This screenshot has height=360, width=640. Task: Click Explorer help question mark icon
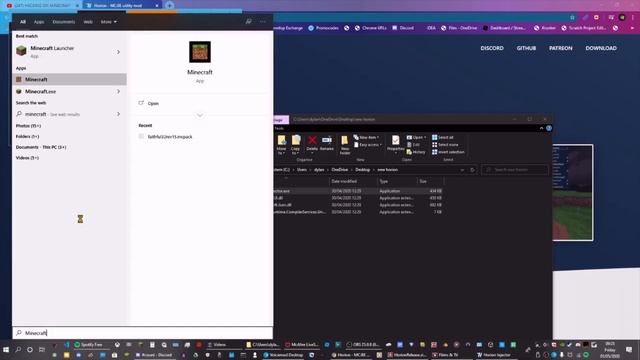549,128
